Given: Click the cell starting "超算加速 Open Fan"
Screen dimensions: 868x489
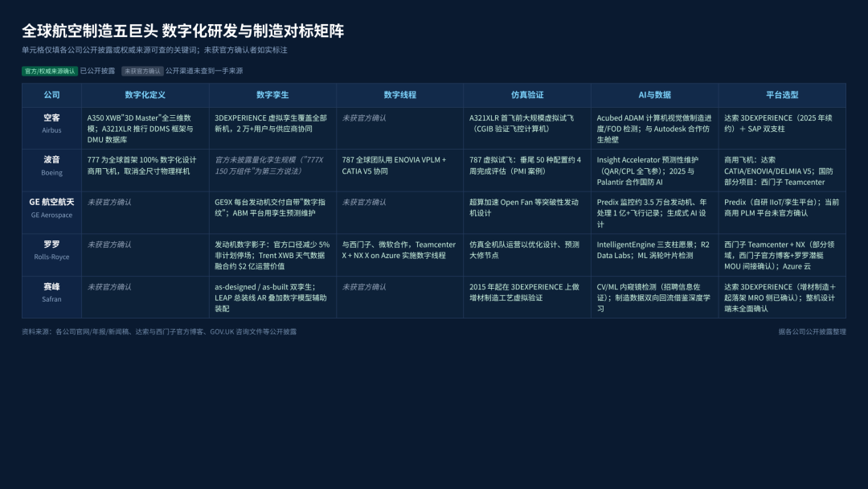Looking at the screenshot, I should [527, 212].
